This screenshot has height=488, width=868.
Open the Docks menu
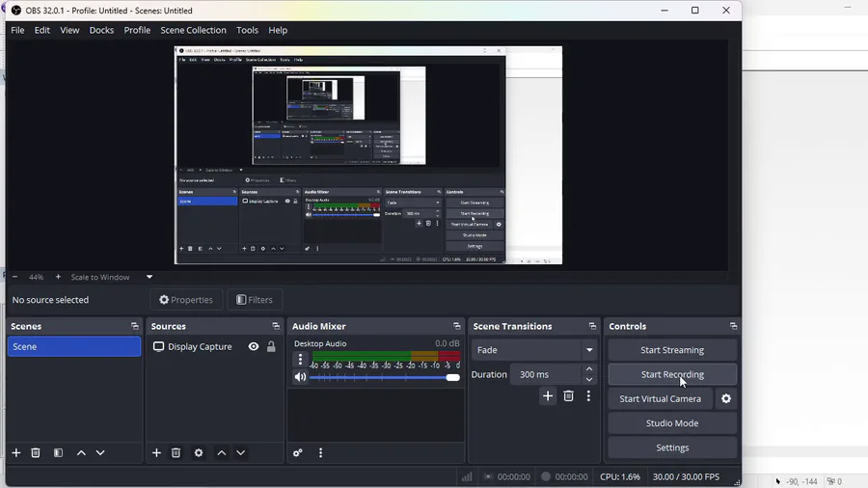(x=101, y=30)
